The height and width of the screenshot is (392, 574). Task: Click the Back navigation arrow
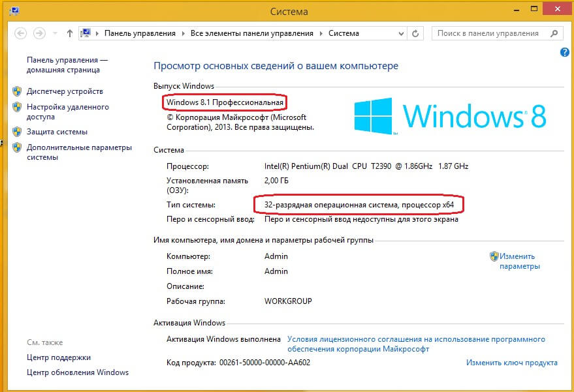(21, 33)
